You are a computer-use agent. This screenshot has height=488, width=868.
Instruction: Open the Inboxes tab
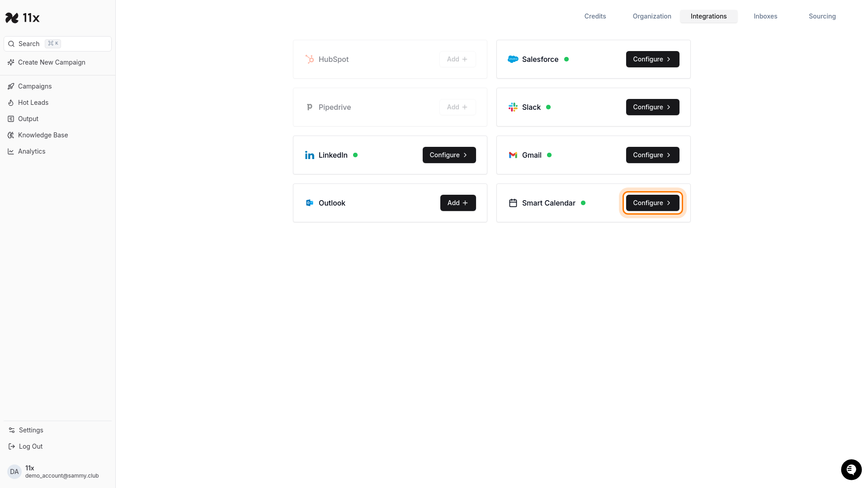coord(765,16)
